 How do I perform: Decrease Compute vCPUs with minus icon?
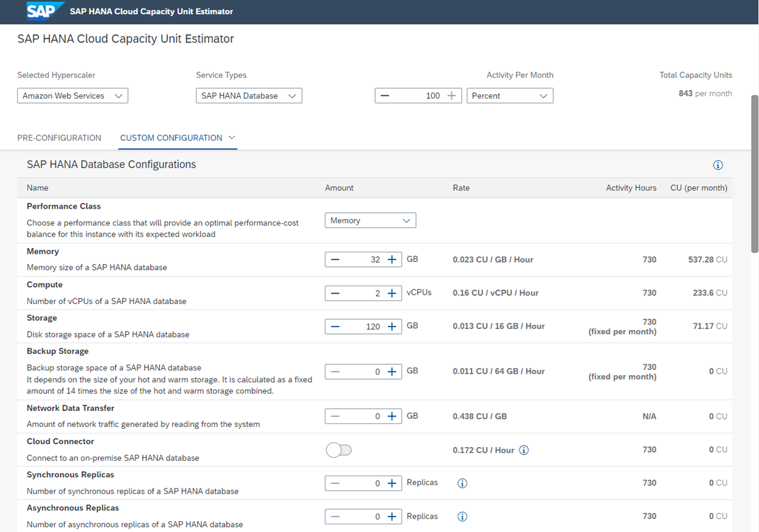pos(335,293)
